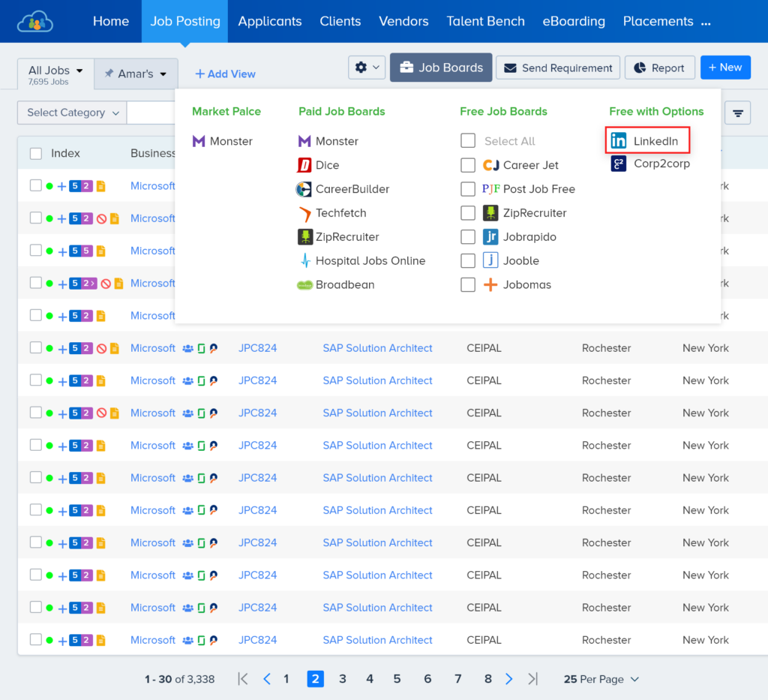Tick the Select All checkbox in Free Job Boards
The image size is (768, 700).
click(468, 140)
